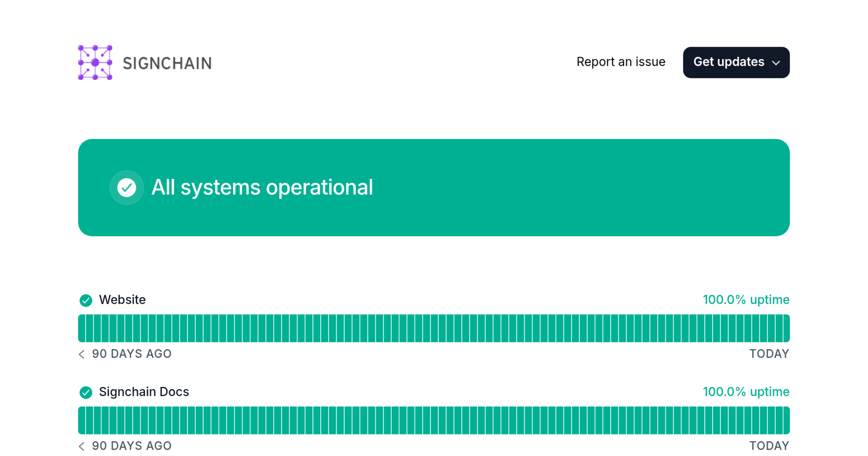Click the last day bar of the Signchain Docs chart
868x456 pixels.
[x=786, y=420]
